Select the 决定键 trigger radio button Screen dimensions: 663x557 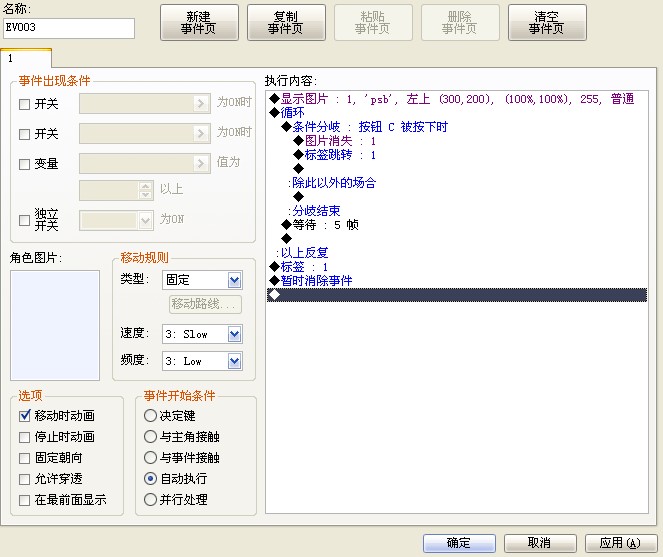point(150,416)
